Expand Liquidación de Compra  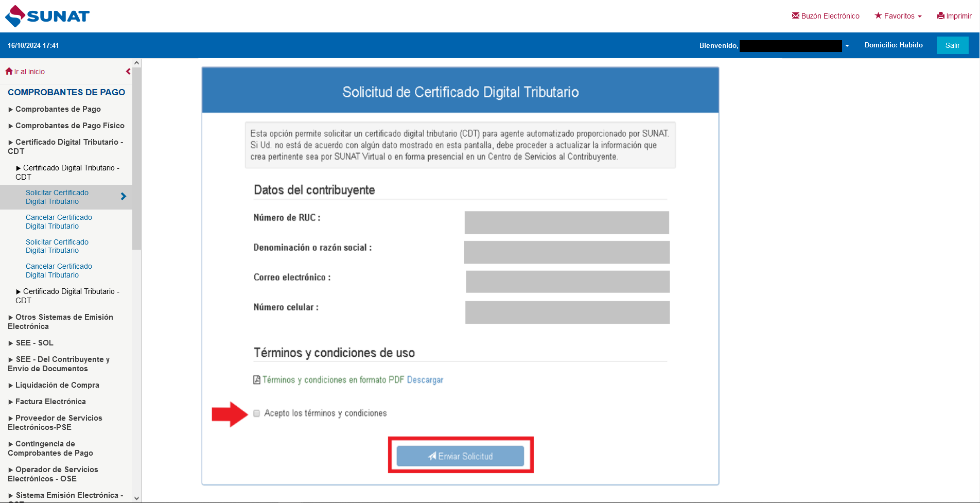(x=54, y=385)
